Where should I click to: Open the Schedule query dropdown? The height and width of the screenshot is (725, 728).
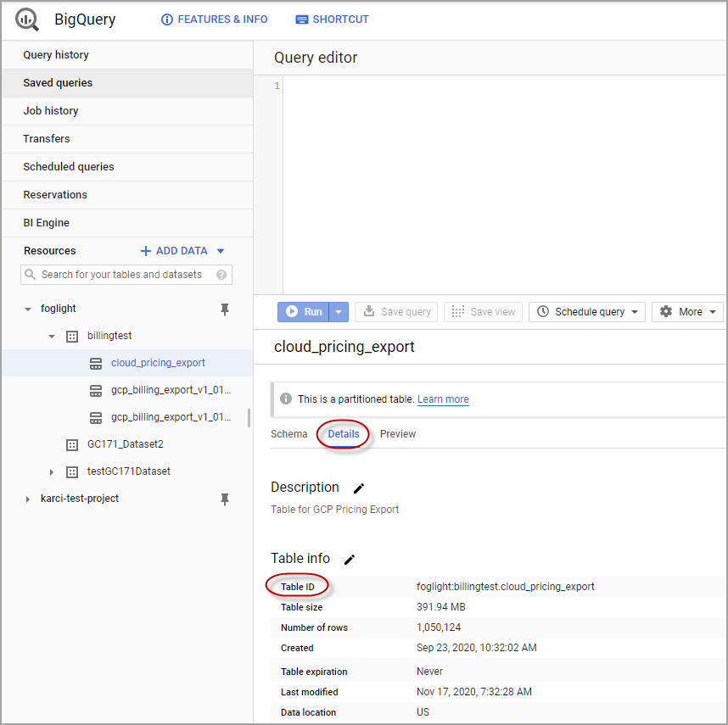(587, 312)
